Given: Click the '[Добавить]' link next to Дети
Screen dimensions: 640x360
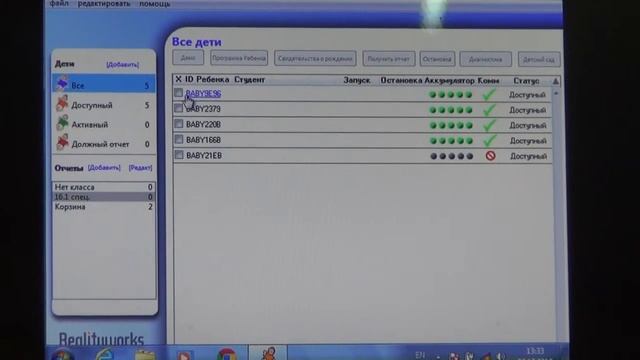Looking at the screenshot, I should pos(122,64).
